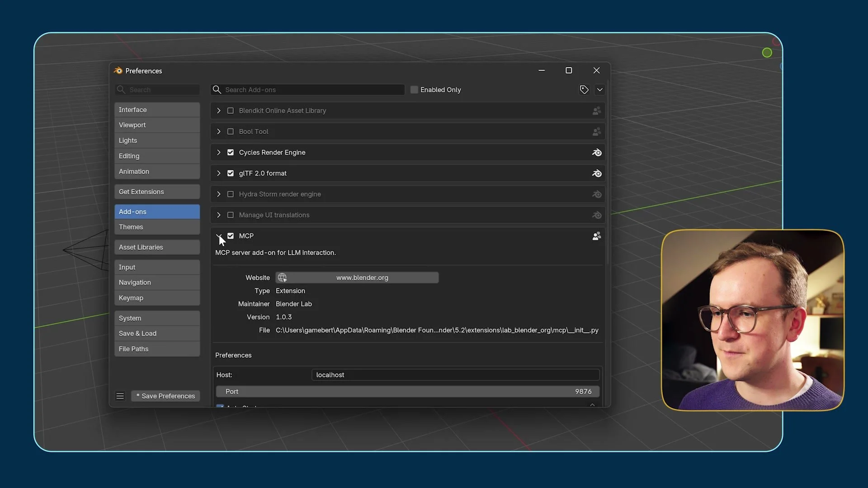
Task: Expand the Manage UI translations entry
Action: [x=219, y=215]
